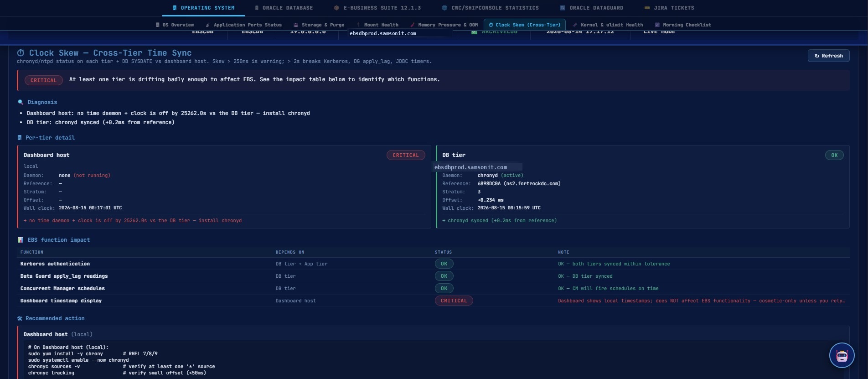Click the Diagnosis magnifier icon
This screenshot has width=868, height=379.
pos(20,102)
